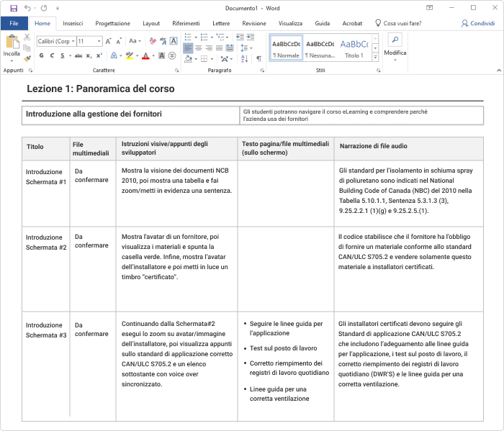The width and height of the screenshot is (504, 431).
Task: Apply subscript formatting
Action: tap(89, 56)
